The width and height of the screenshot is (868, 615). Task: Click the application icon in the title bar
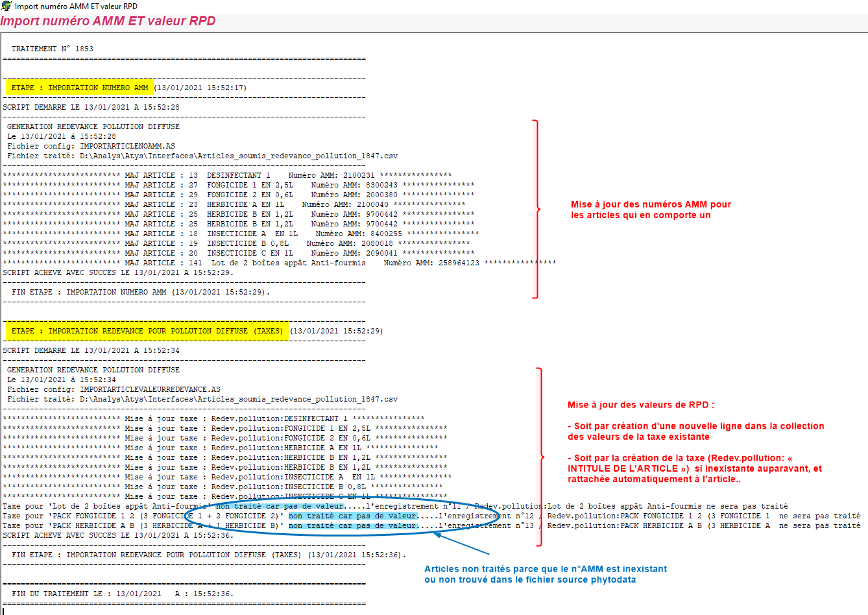tap(6, 6)
